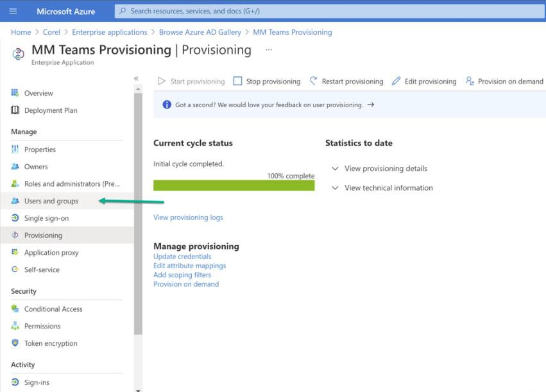Click the Start provisioning play icon
The width and height of the screenshot is (546, 392).
161,81
